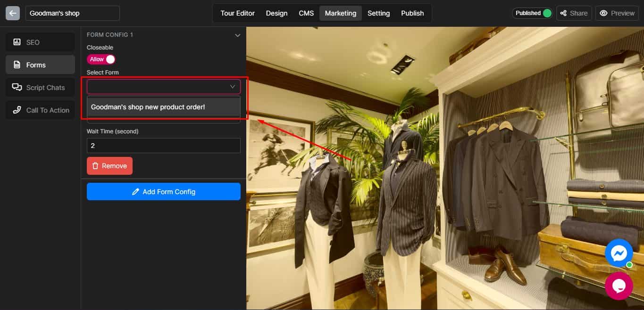Click the Preview button
Screen dimensions: 644x310
[x=617, y=13]
